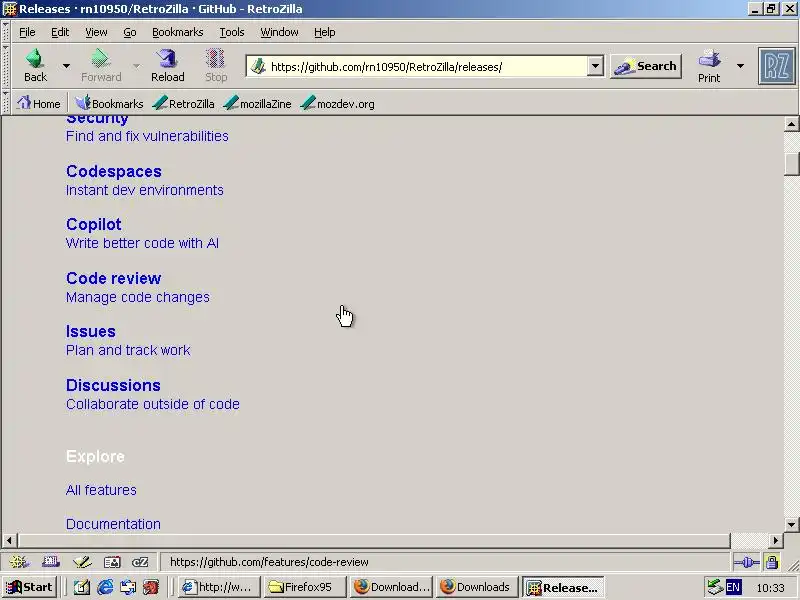Open the Documentation link
800x600 pixels.
coord(113,524)
